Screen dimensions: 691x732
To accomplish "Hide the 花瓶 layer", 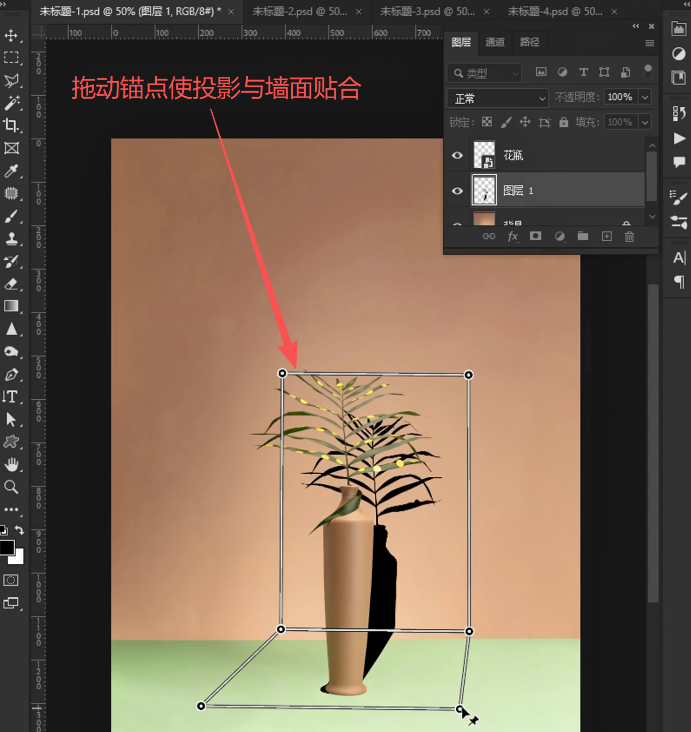I will pyautogui.click(x=458, y=155).
